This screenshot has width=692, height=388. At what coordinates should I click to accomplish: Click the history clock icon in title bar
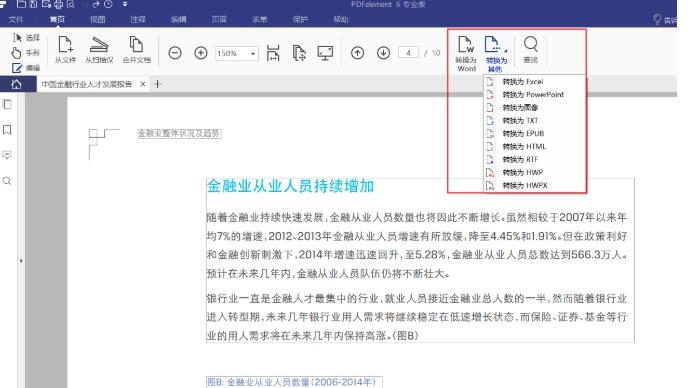(x=108, y=4)
